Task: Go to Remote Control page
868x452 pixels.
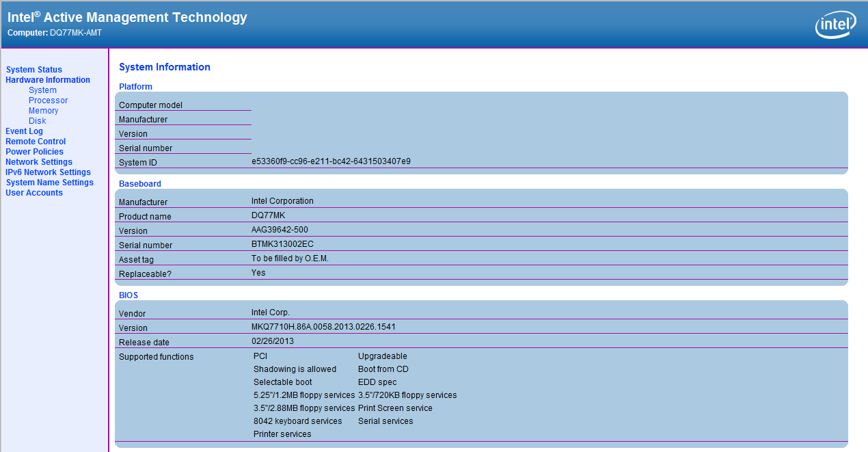Action: click(x=36, y=142)
